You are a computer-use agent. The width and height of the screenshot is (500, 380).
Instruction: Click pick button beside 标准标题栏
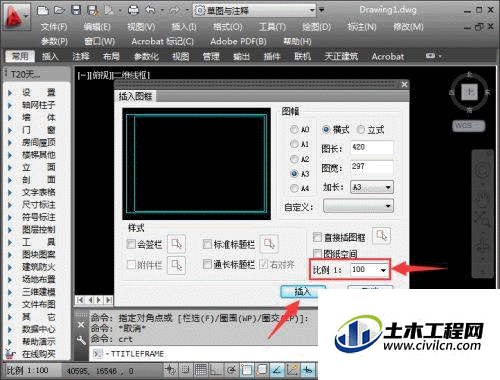point(269,244)
